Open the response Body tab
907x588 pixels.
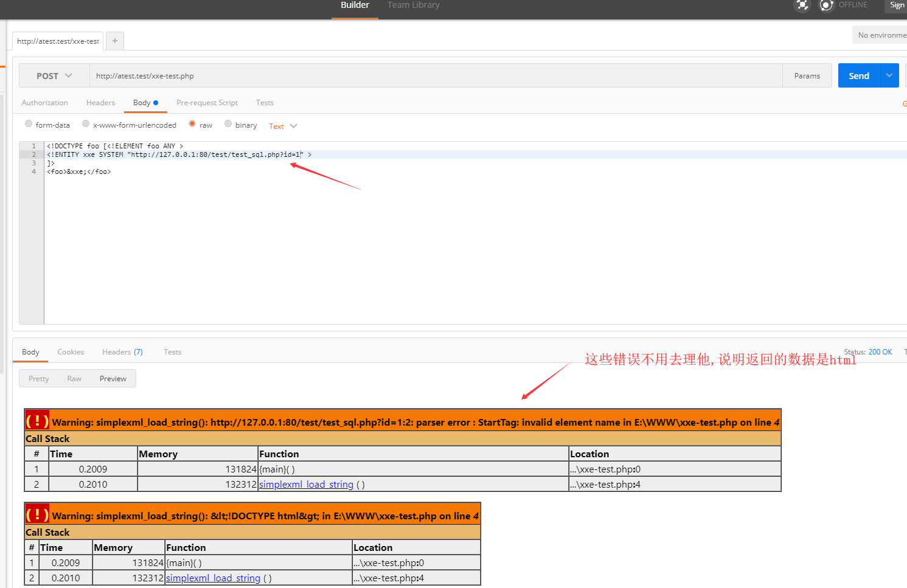[x=30, y=352]
